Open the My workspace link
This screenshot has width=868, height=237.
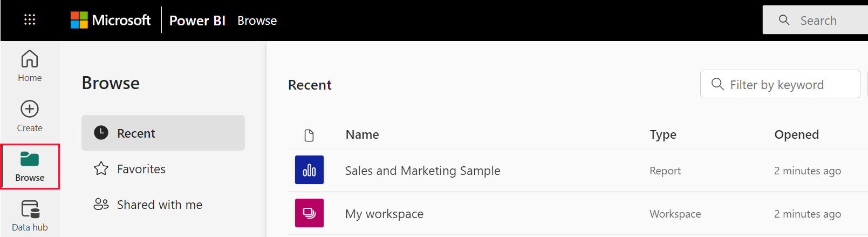tap(384, 214)
